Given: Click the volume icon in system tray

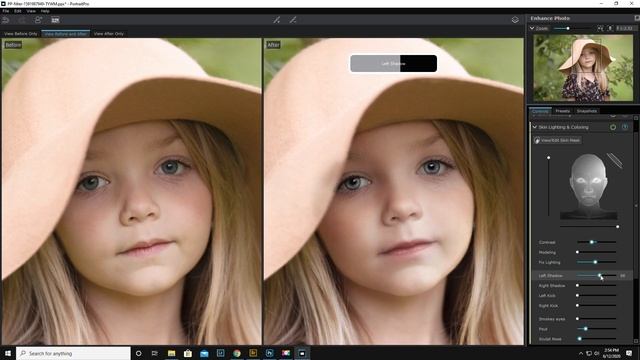Looking at the screenshot, I should pyautogui.click(x=596, y=353).
